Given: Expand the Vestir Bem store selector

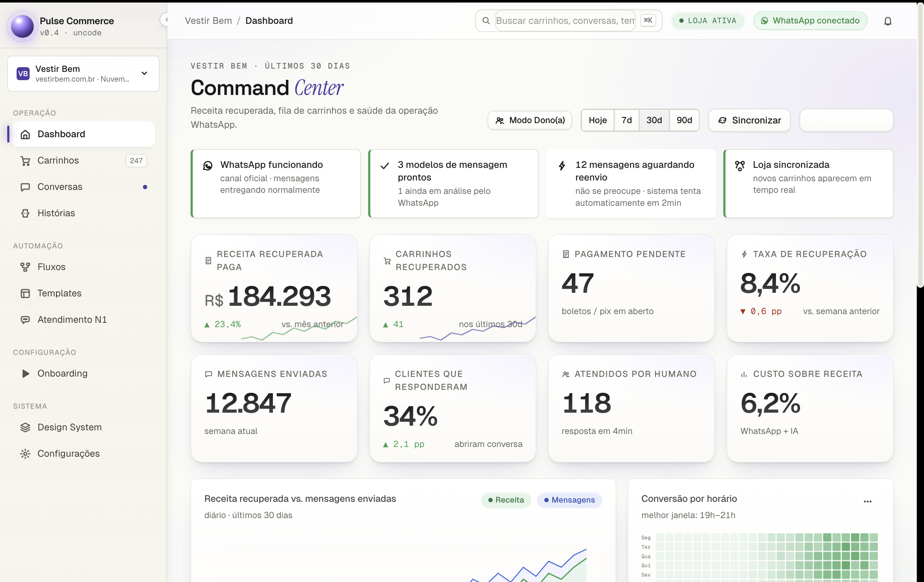Looking at the screenshot, I should tap(83, 74).
